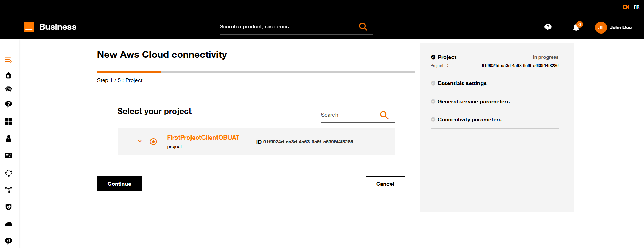Click the notifications bell icon
644x248 pixels.
(576, 27)
